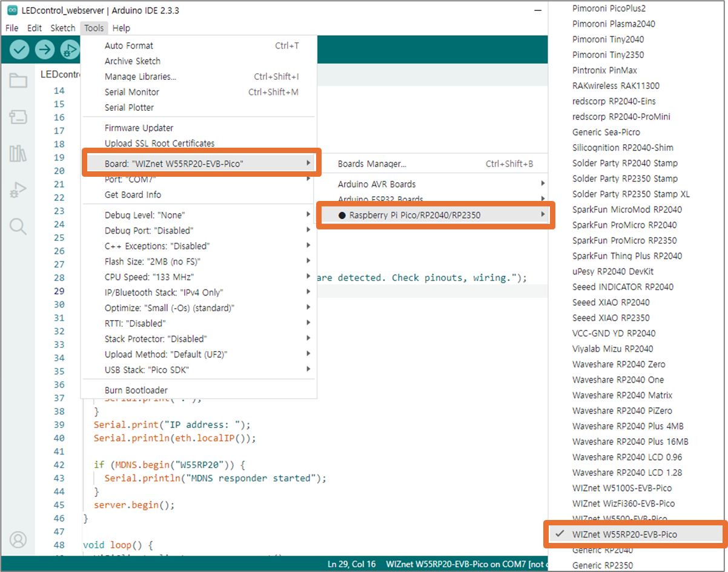Select the checked WIZnet W55RP20-EVB-Pico board

(635, 534)
